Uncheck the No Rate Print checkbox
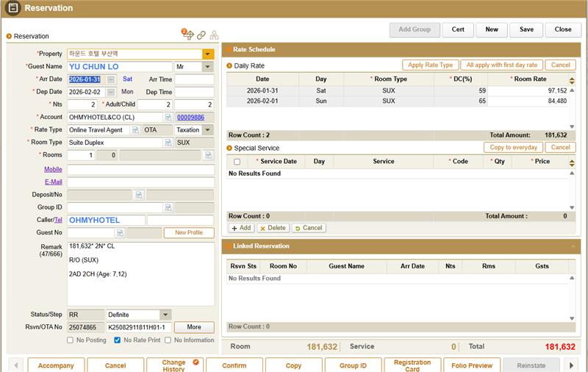This screenshot has width=588, height=372. coord(118,340)
